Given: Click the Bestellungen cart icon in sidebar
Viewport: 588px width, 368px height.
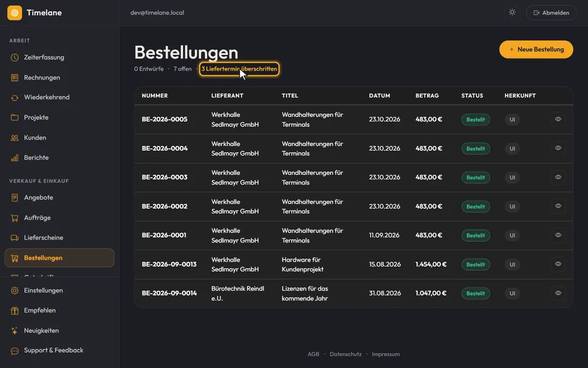Looking at the screenshot, I should (15, 258).
